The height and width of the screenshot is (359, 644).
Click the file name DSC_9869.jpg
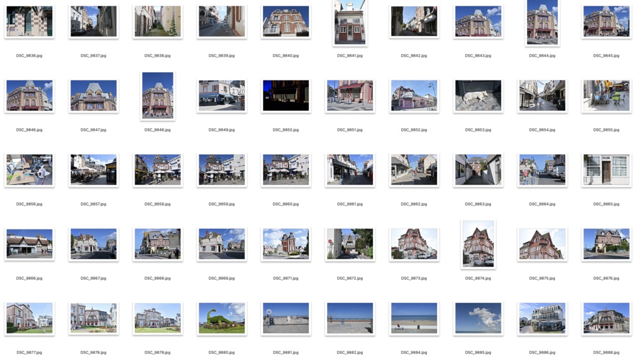point(221,279)
